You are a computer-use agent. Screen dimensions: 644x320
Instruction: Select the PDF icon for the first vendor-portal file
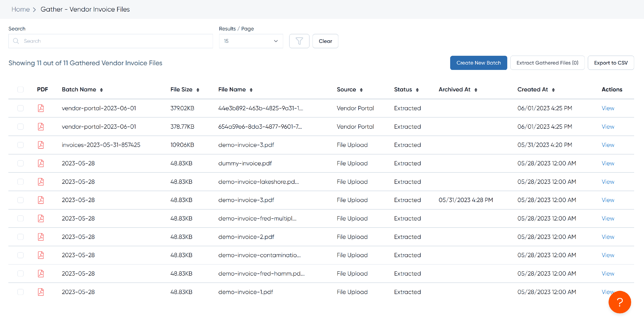[41, 108]
